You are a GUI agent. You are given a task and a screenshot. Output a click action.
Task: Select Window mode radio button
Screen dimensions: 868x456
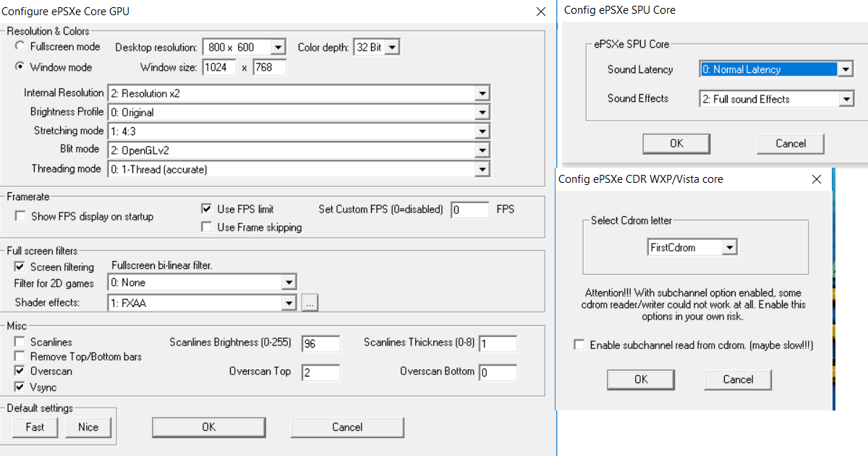(x=20, y=66)
